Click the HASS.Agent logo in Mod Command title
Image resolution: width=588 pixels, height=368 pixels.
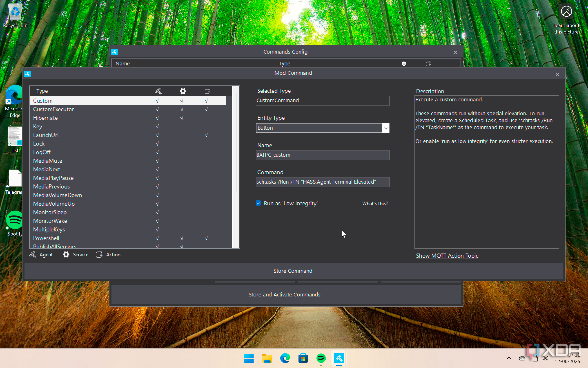(x=27, y=74)
